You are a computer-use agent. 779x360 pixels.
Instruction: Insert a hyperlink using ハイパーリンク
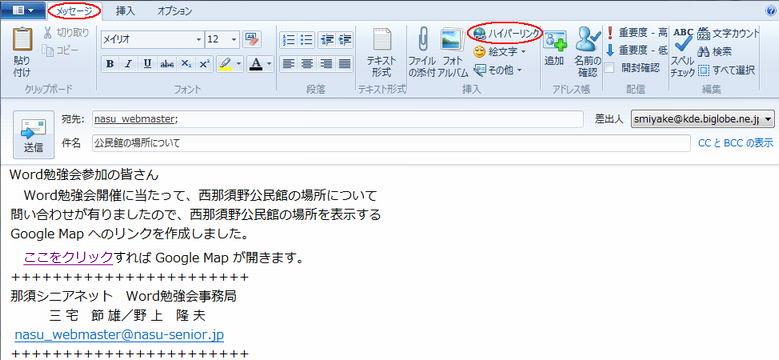tap(506, 33)
